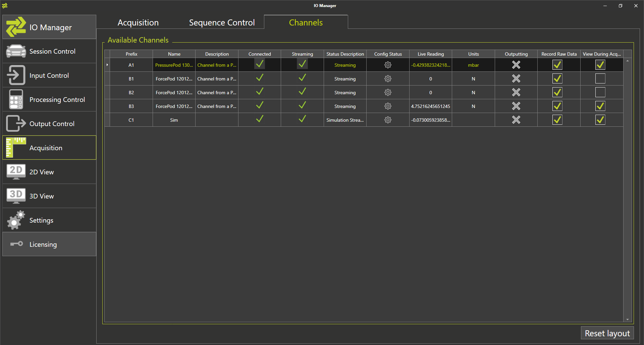Open the 2D View monitor icon
This screenshot has width=644, height=345.
[16, 172]
